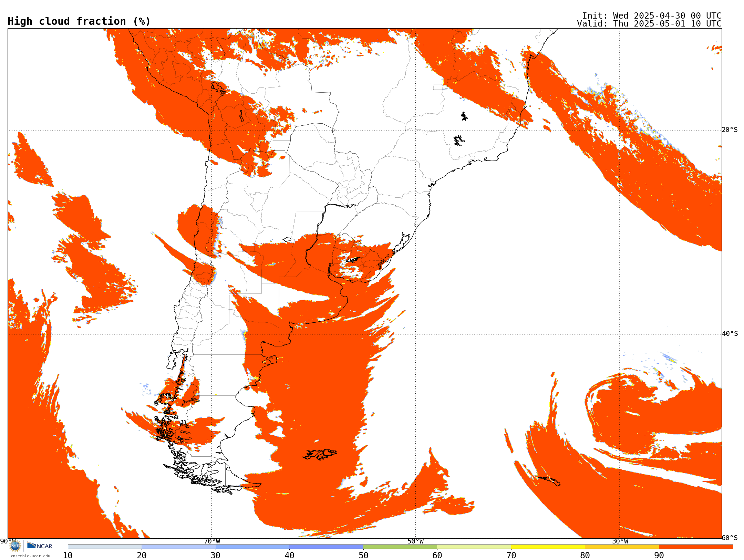This screenshot has height=560, width=744.
Task: Click the 70°W longitude label
Action: (212, 541)
